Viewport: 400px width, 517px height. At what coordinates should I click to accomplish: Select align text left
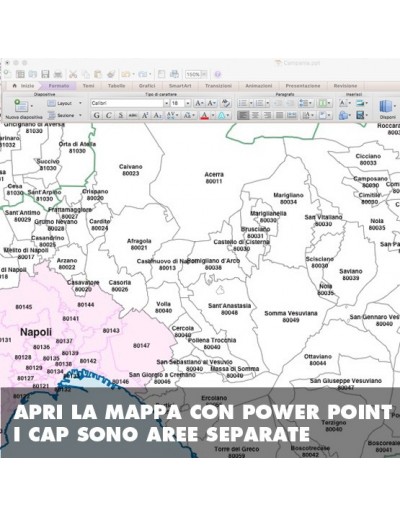(x=243, y=115)
